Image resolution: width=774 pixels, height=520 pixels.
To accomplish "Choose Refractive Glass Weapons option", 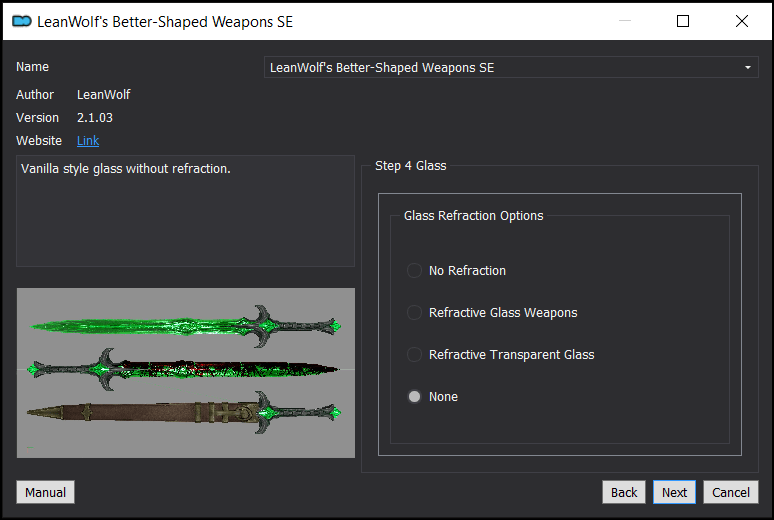I will [492, 313].
